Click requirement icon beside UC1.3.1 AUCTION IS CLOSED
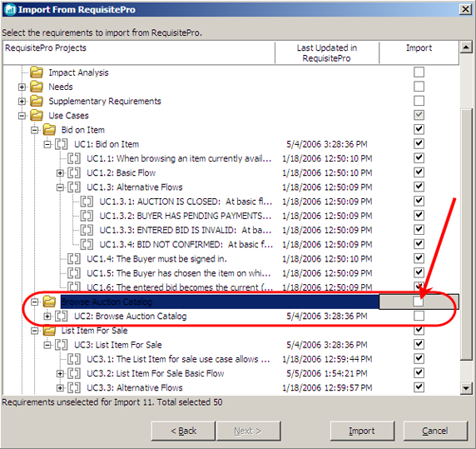 point(87,202)
